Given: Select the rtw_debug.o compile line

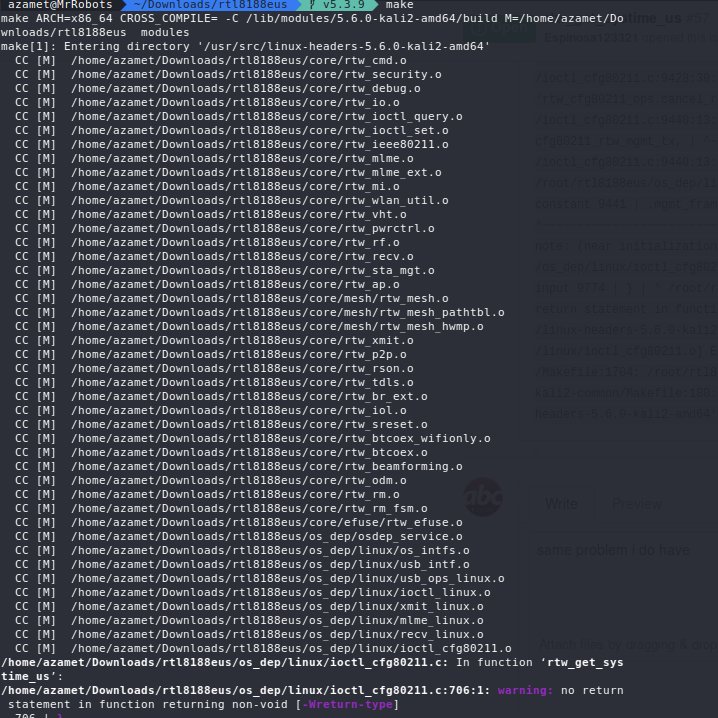Looking at the screenshot, I should point(218,88).
